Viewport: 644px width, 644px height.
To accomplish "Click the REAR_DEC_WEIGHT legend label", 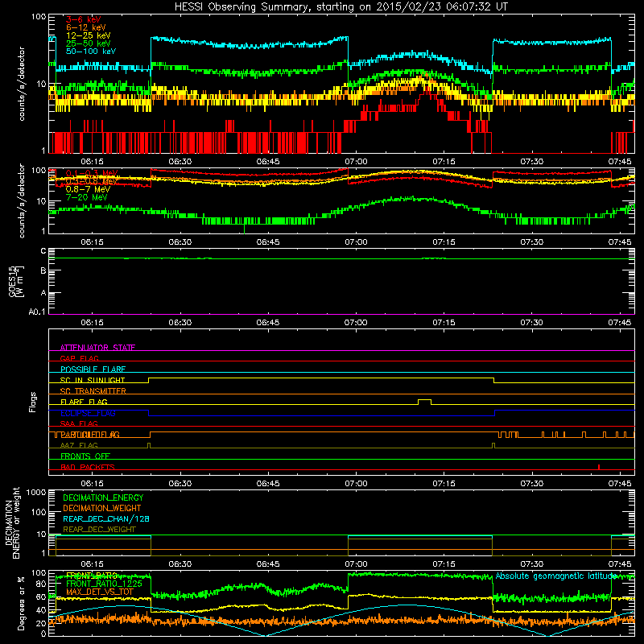I will (x=99, y=530).
